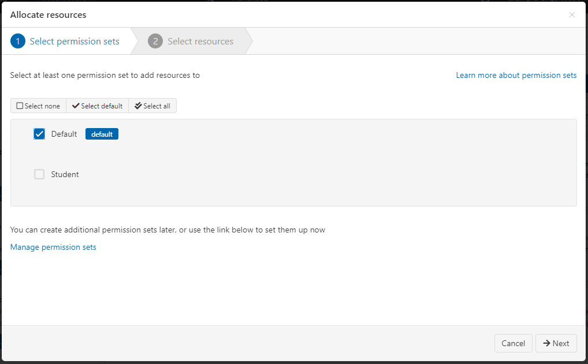Image resolution: width=588 pixels, height=364 pixels.
Task: Click the Student permission set label
Action: click(65, 174)
